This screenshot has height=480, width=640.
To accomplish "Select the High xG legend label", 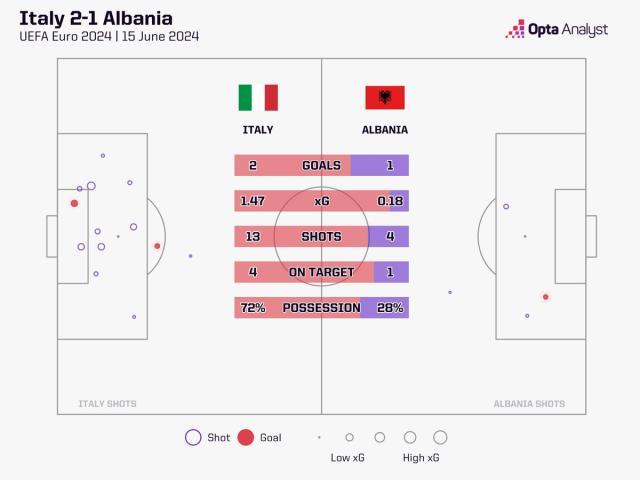I will 423,458.
